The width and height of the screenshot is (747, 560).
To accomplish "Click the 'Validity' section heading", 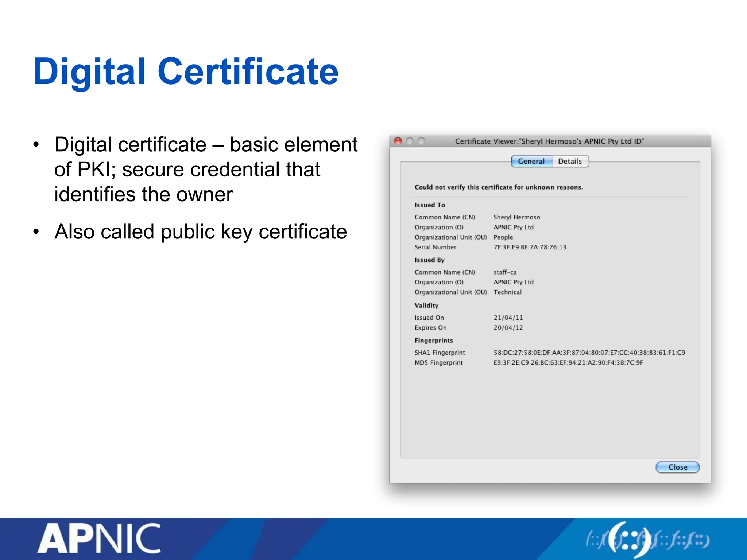I will 426,306.
